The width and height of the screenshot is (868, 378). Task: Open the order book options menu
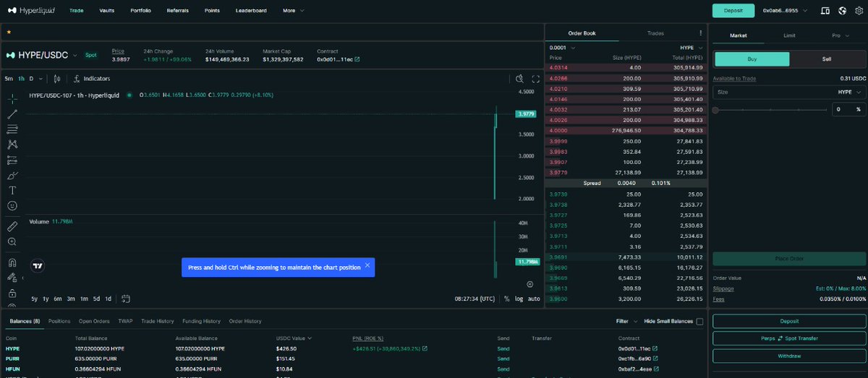pos(700,33)
